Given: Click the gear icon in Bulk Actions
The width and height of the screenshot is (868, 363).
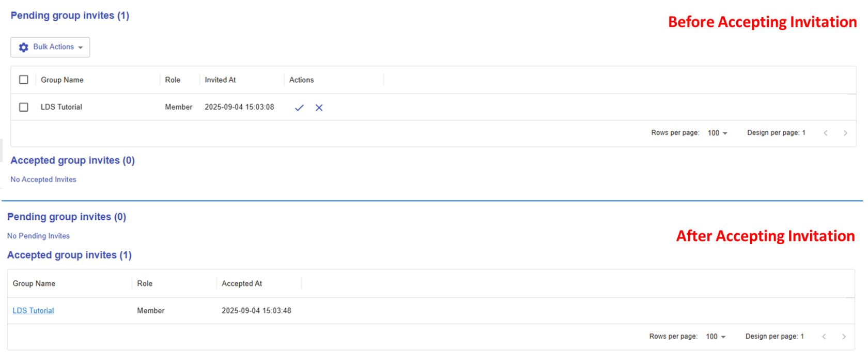Looking at the screenshot, I should pyautogui.click(x=24, y=47).
